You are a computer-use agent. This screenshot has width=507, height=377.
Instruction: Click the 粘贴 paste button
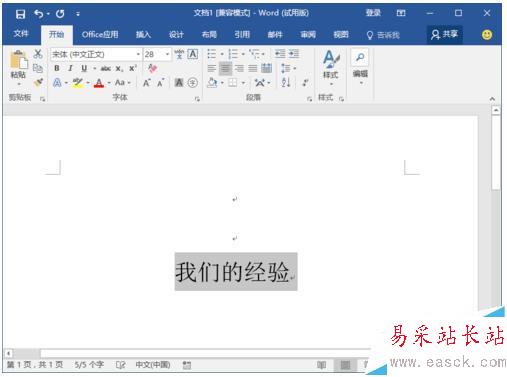tap(18, 68)
